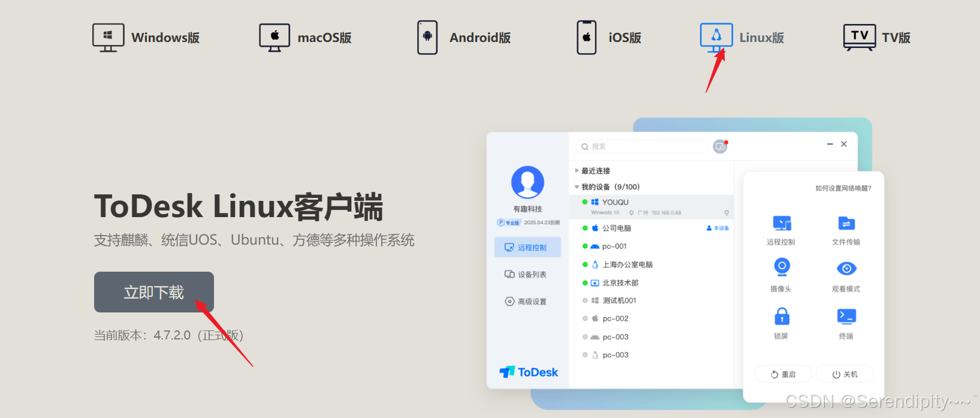
Task: Click the location pin at the end of the YOUQU row
Action: 726,213
